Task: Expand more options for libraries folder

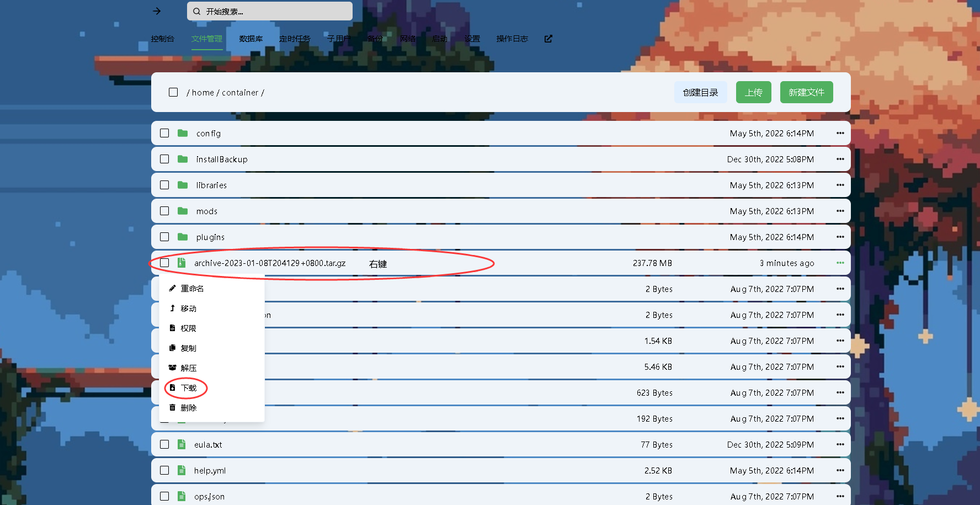Action: (840, 185)
